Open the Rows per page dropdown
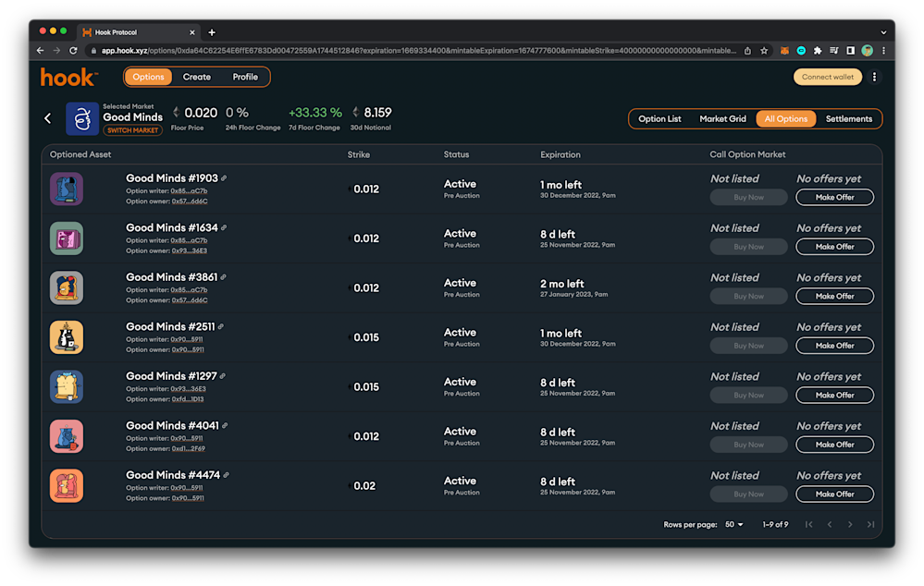Image resolution: width=924 pixels, height=586 pixels. coord(734,524)
